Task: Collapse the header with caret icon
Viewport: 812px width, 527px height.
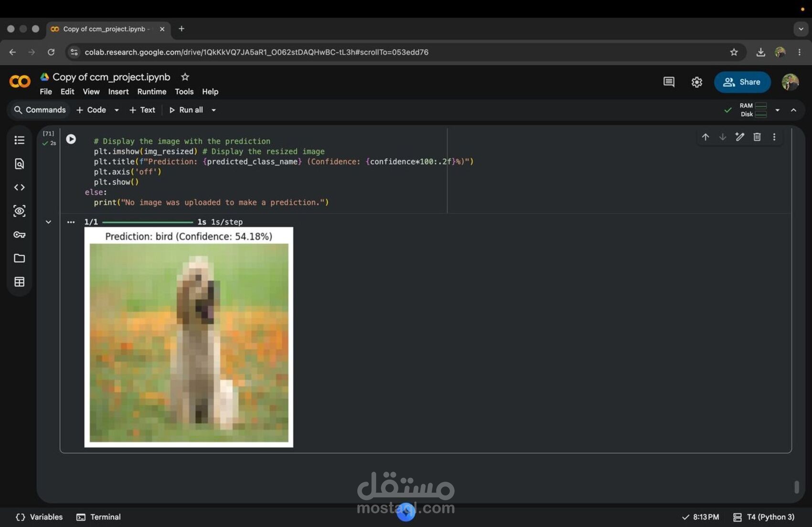Action: pos(793,110)
